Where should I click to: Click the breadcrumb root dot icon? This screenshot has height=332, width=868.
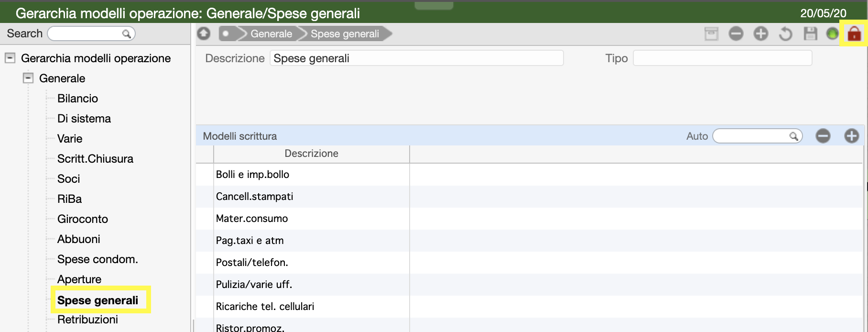[x=226, y=33]
